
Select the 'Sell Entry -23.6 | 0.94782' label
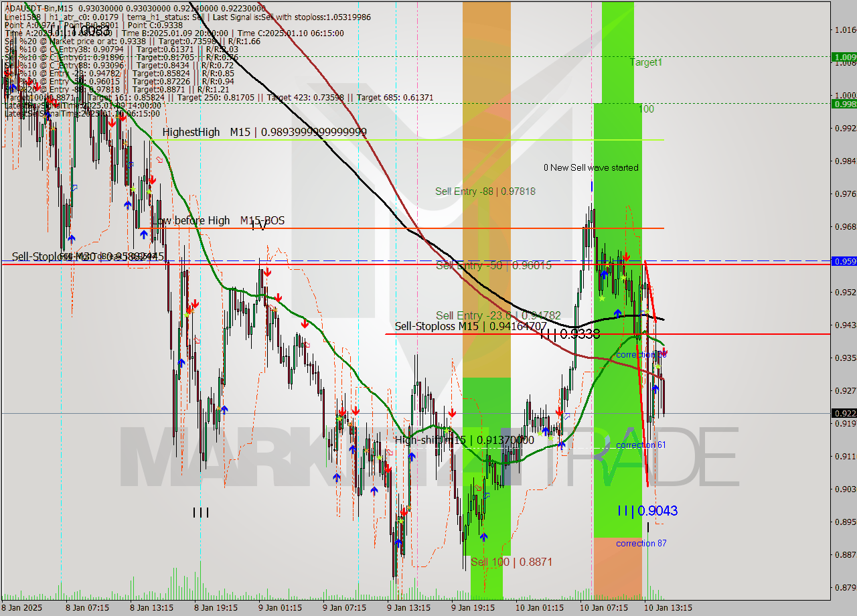pos(499,315)
